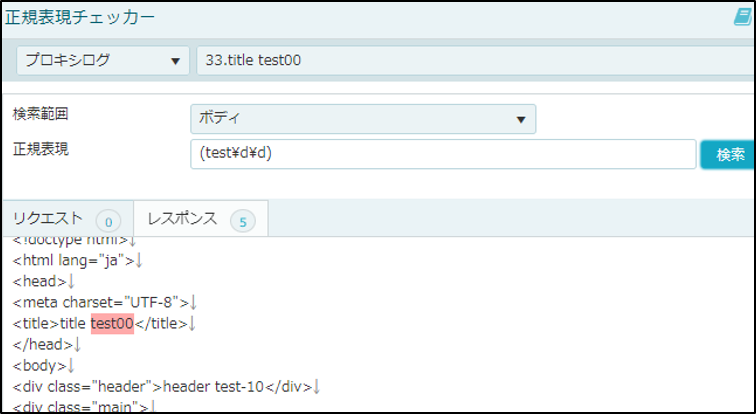The height and width of the screenshot is (414, 756).
Task: Click the header test-10 div line
Action: (x=166, y=387)
